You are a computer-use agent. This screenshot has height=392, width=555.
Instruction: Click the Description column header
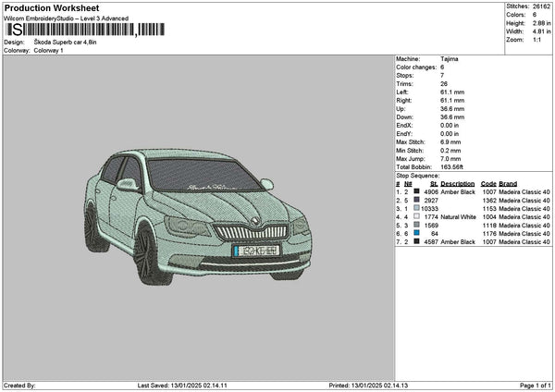pos(457,183)
